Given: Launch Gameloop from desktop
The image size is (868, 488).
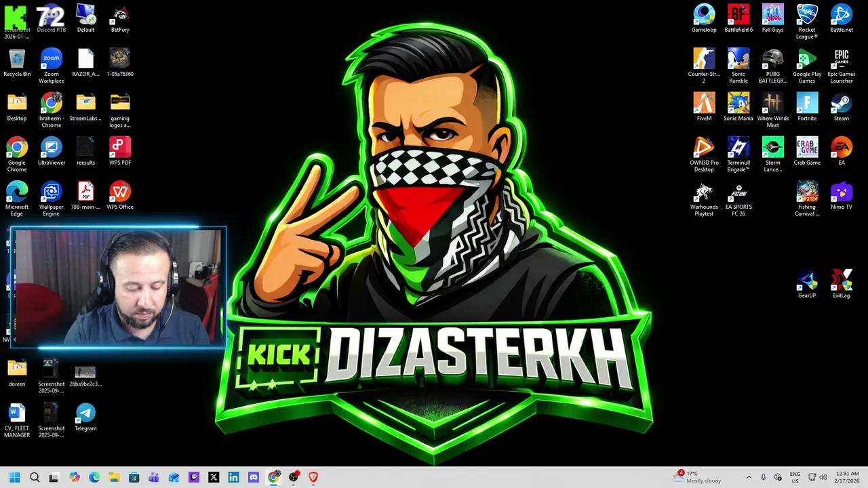Looking at the screenshot, I should point(704,18).
